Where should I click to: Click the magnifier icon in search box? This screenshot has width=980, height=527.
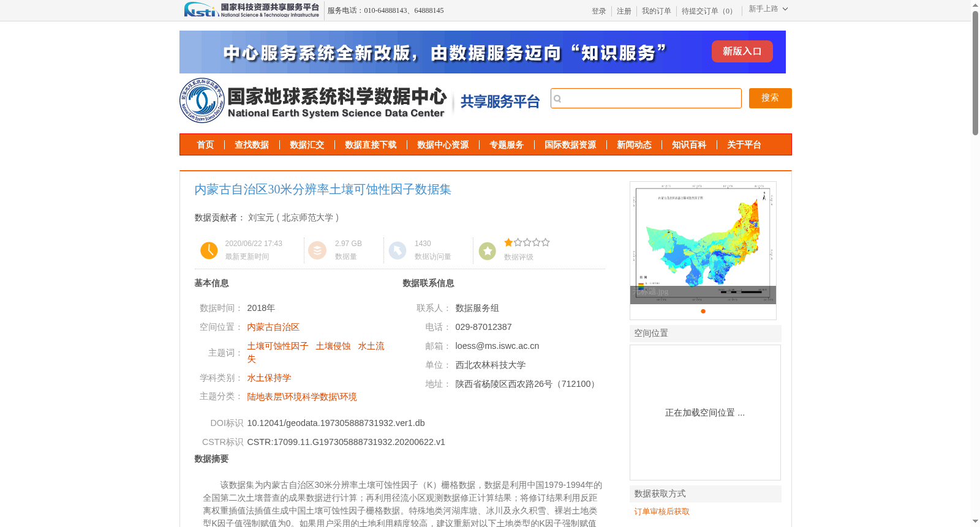pos(557,99)
